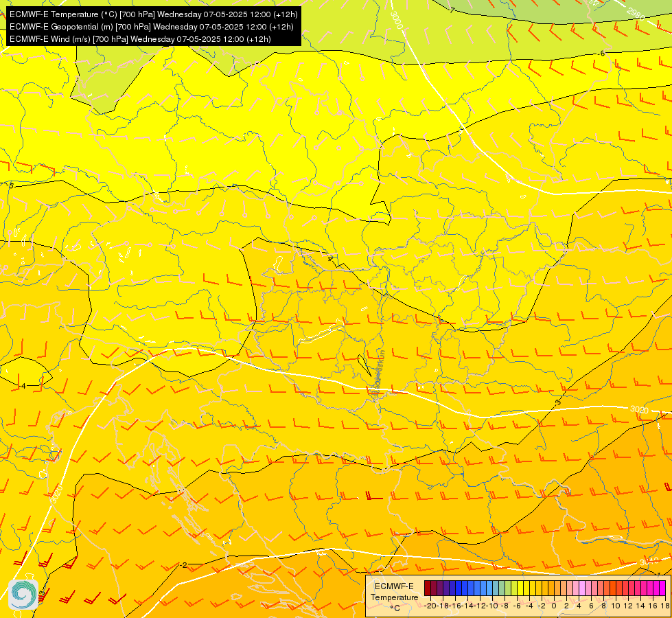Click the magenta rightmost legend swatch
The height and width of the screenshot is (618, 672).
click(x=662, y=588)
